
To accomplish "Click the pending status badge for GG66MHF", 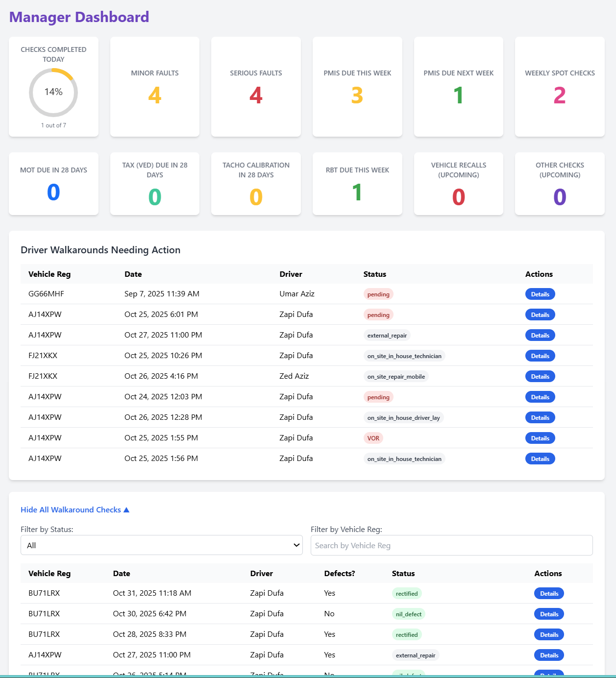I will [378, 294].
